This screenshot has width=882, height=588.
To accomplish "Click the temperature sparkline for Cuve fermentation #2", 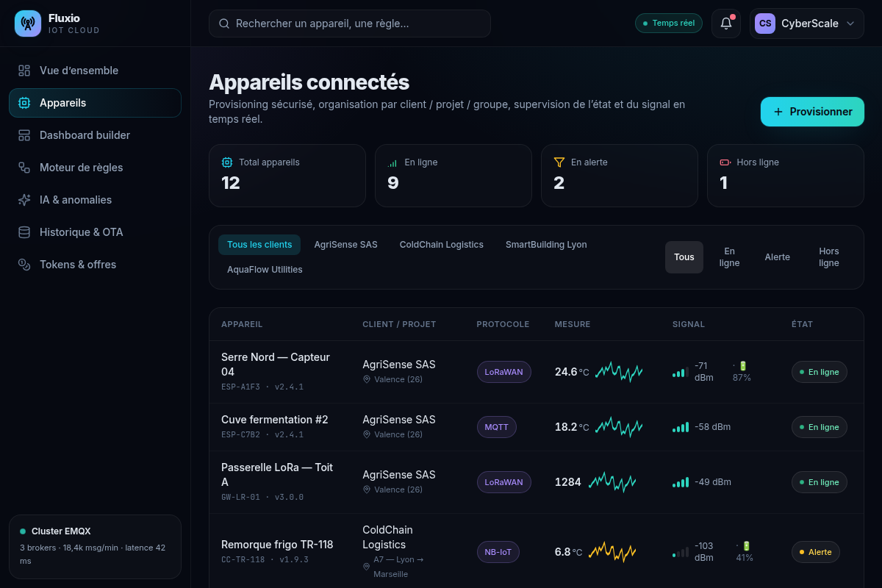I will click(x=619, y=427).
